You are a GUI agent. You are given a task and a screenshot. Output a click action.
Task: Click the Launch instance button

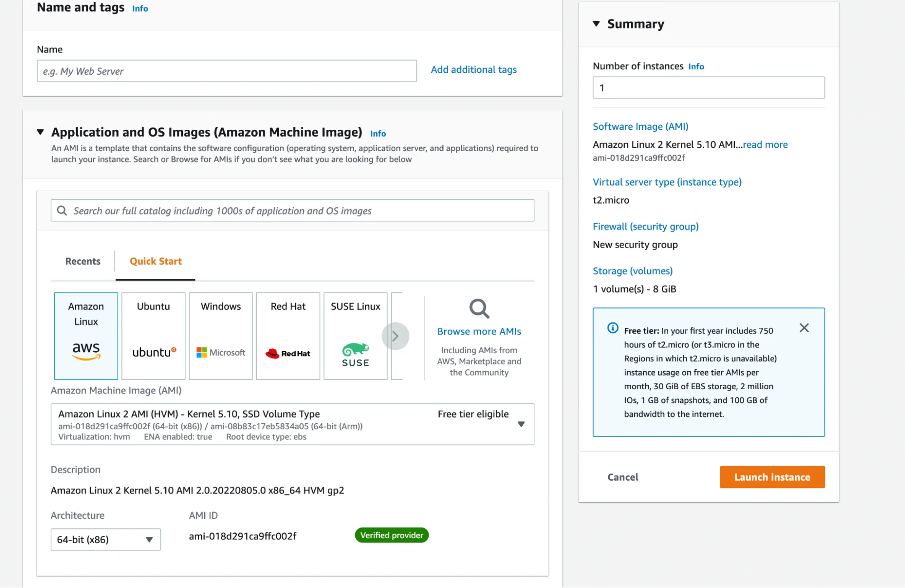click(x=772, y=477)
